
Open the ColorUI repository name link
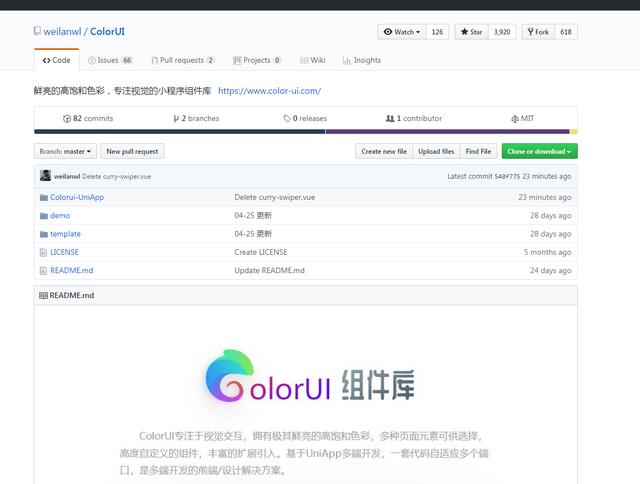coord(107,31)
